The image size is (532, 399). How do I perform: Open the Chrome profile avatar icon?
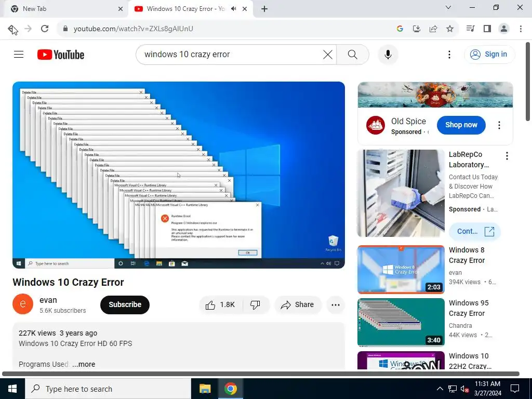(504, 29)
